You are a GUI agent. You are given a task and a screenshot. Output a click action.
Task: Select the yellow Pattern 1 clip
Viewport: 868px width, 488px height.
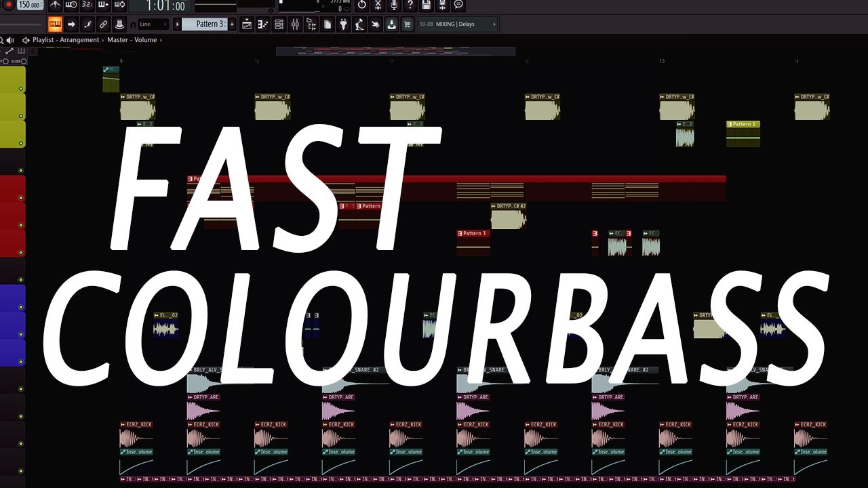coord(743,134)
